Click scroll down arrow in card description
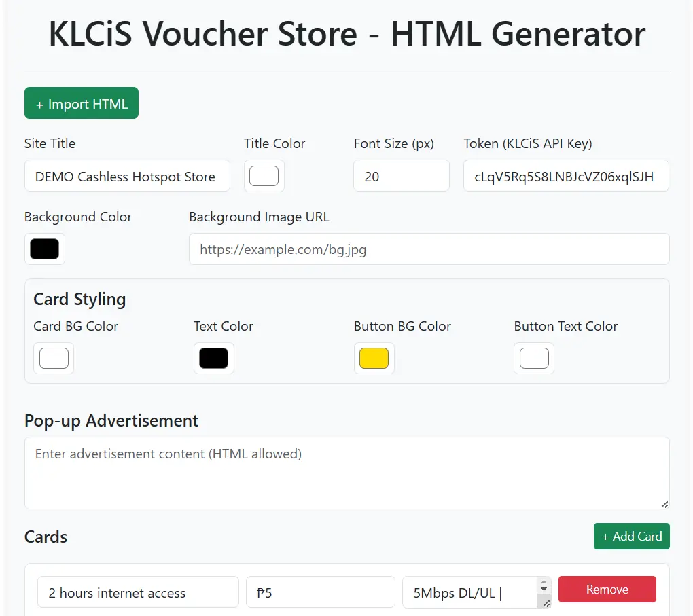The height and width of the screenshot is (616, 693). pyautogui.click(x=544, y=590)
